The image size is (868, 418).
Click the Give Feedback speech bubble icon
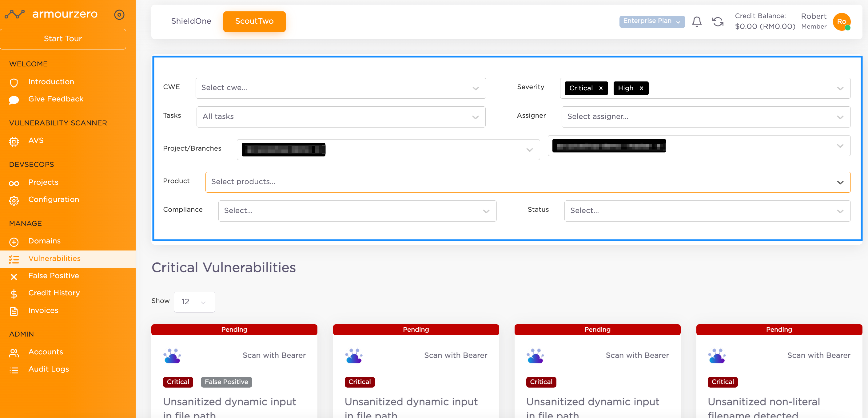(14, 100)
